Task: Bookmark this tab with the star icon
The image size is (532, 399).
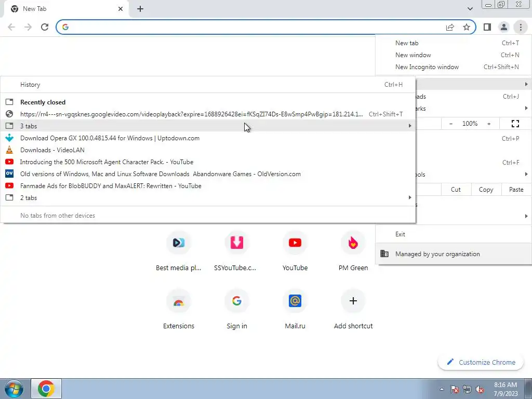Action: pyautogui.click(x=467, y=27)
